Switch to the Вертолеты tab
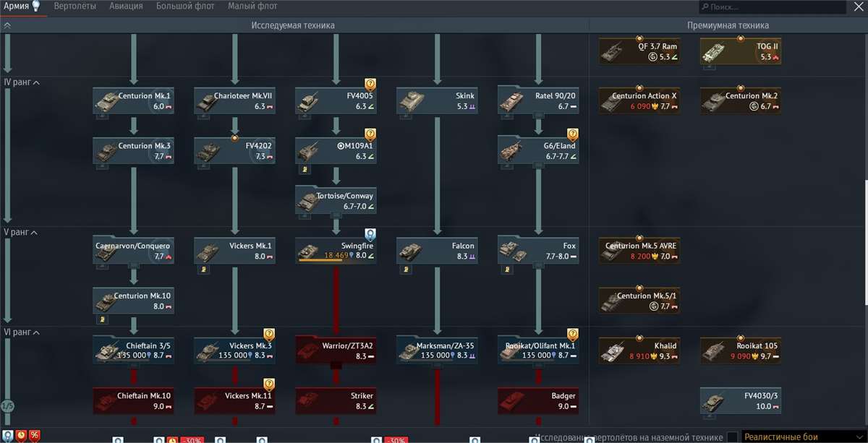The width and height of the screenshot is (868, 443). [77, 6]
